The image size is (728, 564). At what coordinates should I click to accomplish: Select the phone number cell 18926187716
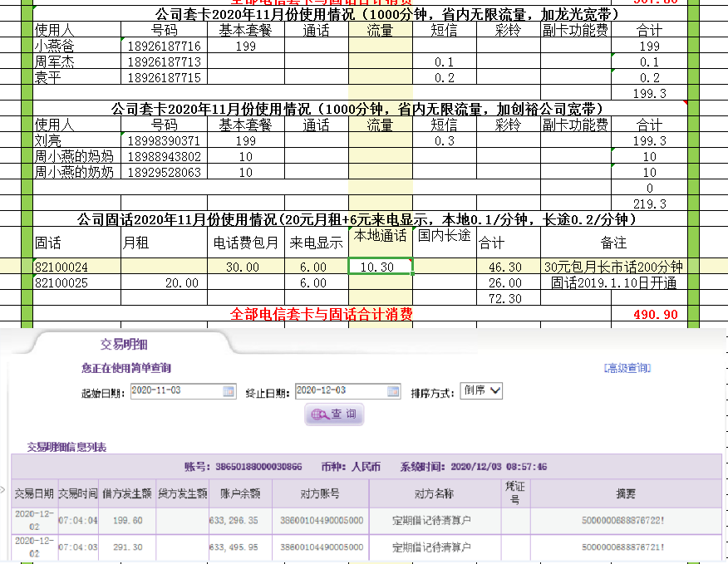[x=164, y=47]
